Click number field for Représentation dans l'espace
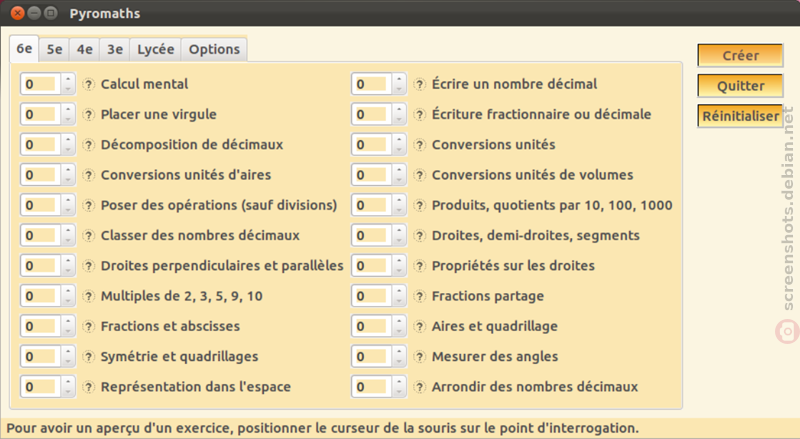The height and width of the screenshot is (439, 800). [x=41, y=387]
